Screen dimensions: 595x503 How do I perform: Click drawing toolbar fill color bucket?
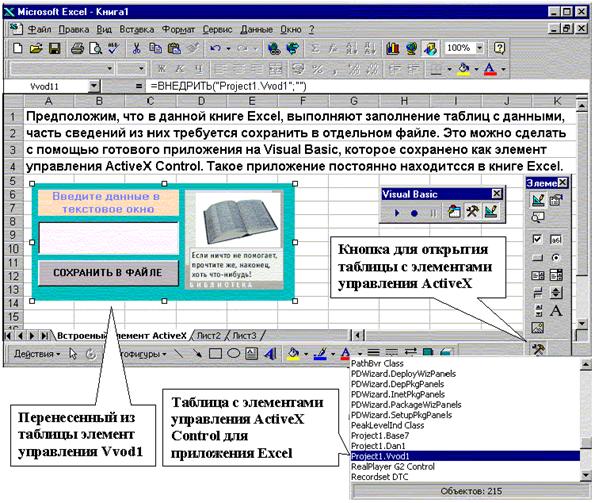293,354
